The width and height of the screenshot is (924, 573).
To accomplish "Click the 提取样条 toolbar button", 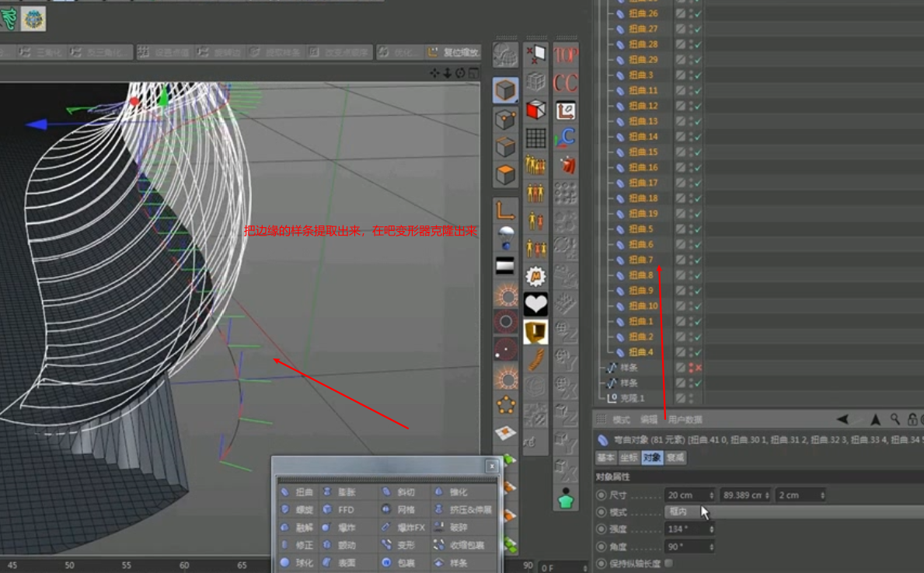I will 275,52.
